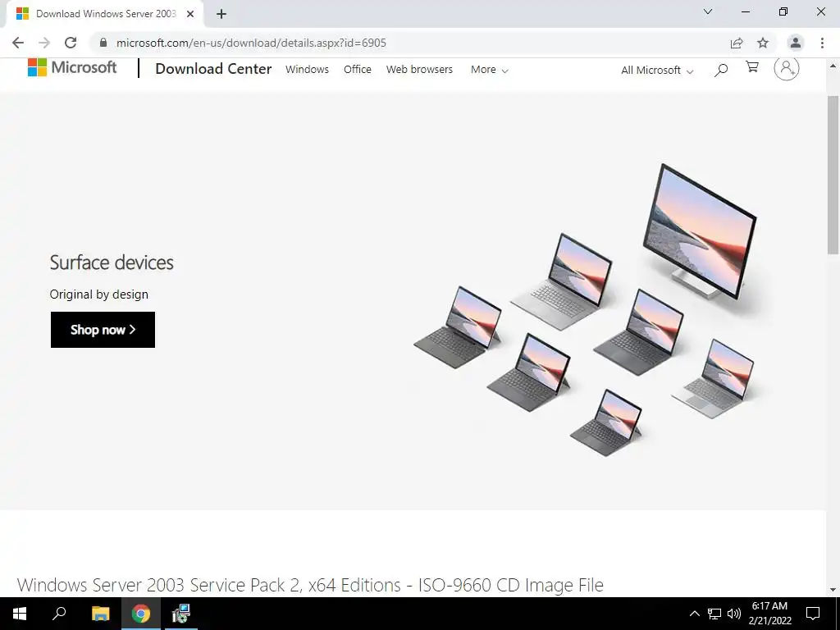Open the Chrome three-dot menu
This screenshot has height=630, width=840.
coord(822,43)
